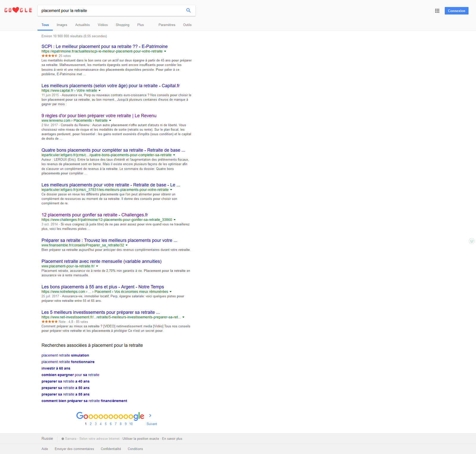Click the Suivant next page link
Screen dimensions: 476x454
tap(152, 424)
